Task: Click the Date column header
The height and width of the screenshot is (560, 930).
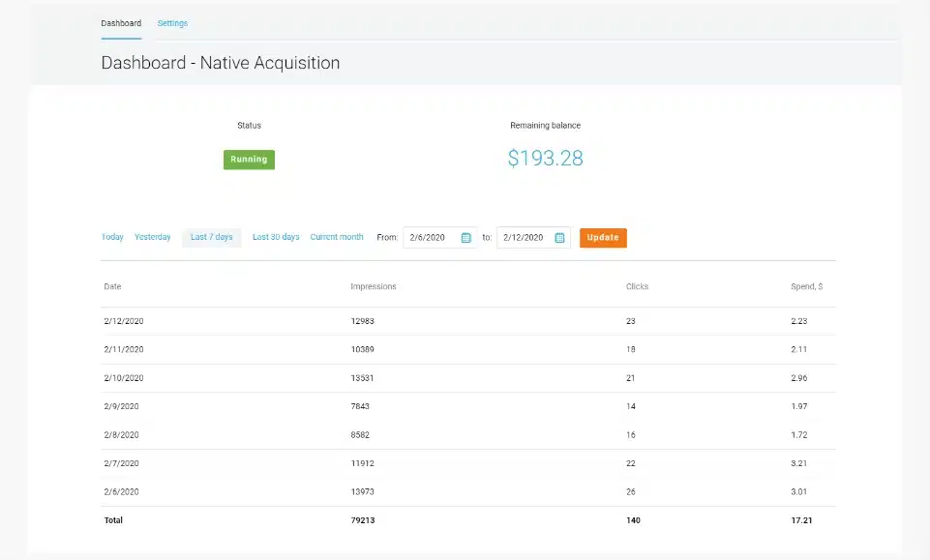Action: click(111, 287)
